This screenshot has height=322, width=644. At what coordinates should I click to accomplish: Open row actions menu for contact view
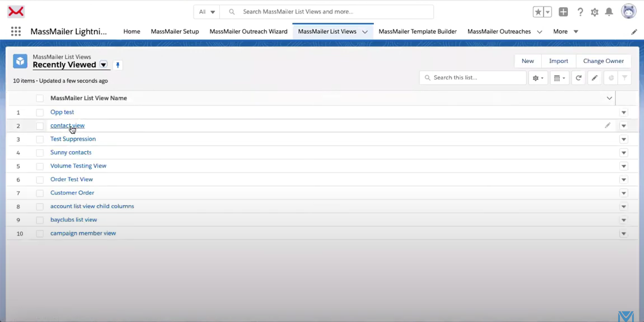point(624,126)
